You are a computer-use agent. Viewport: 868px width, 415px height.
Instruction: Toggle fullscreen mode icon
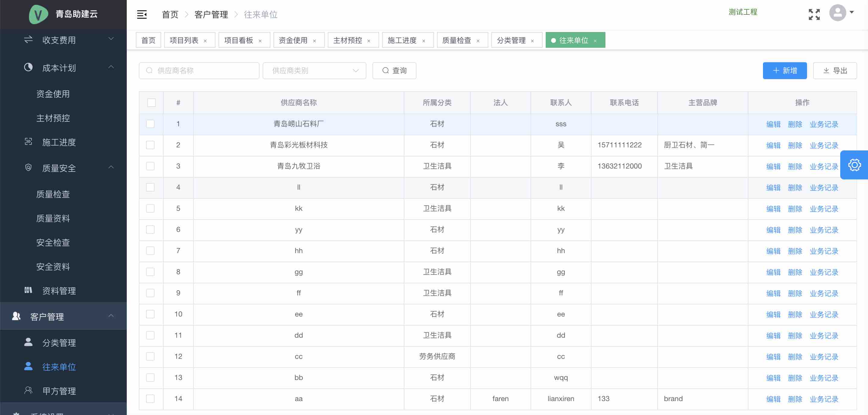click(x=814, y=14)
